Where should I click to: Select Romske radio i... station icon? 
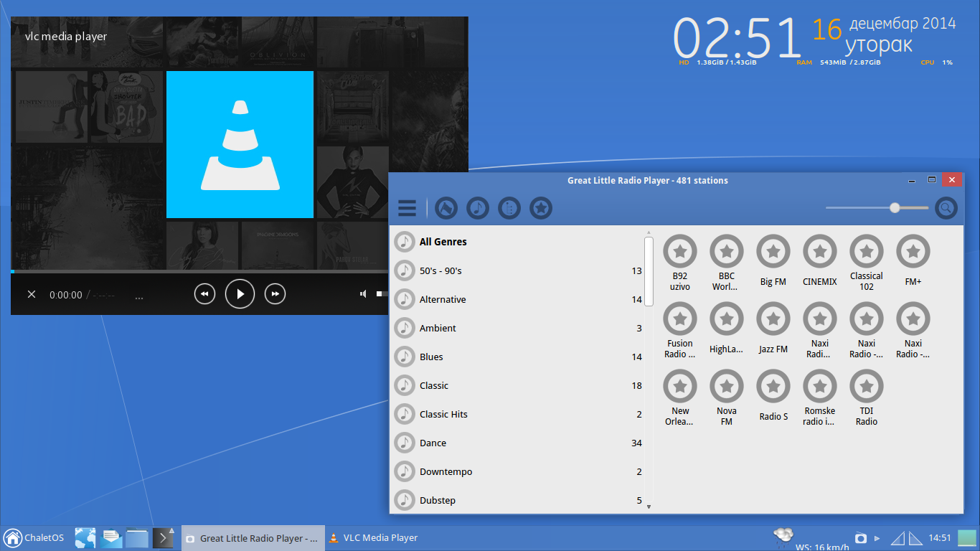coord(820,386)
